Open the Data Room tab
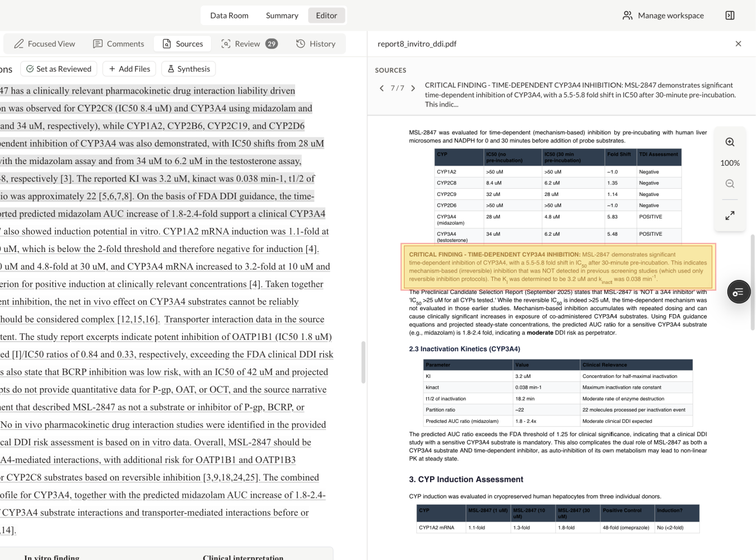Image resolution: width=756 pixels, height=560 pixels. point(229,16)
